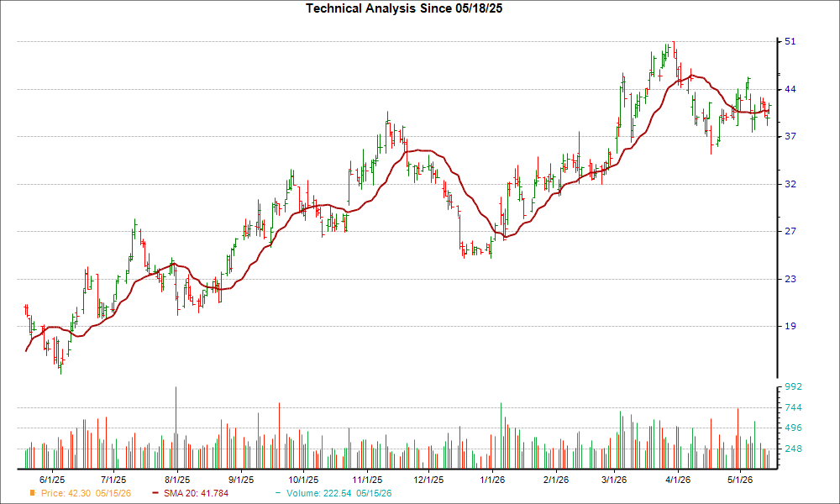Click the price axis label 44

(x=790, y=89)
